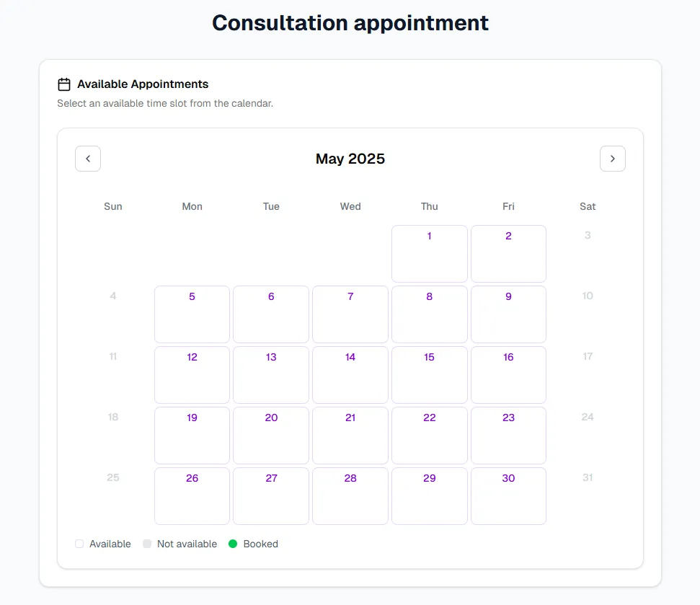Select Monday May 19

click(192, 435)
